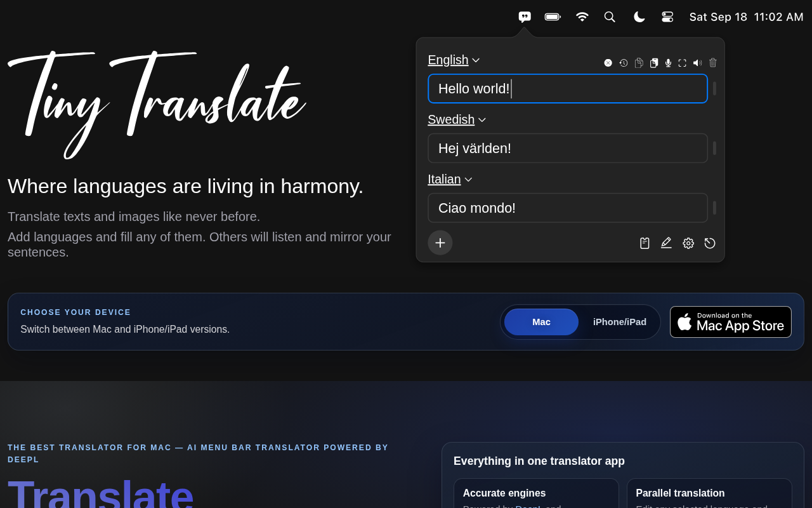Screen dimensions: 812x508
Task: Click the bright filled duplicate-pages icon
Action: click(654, 63)
